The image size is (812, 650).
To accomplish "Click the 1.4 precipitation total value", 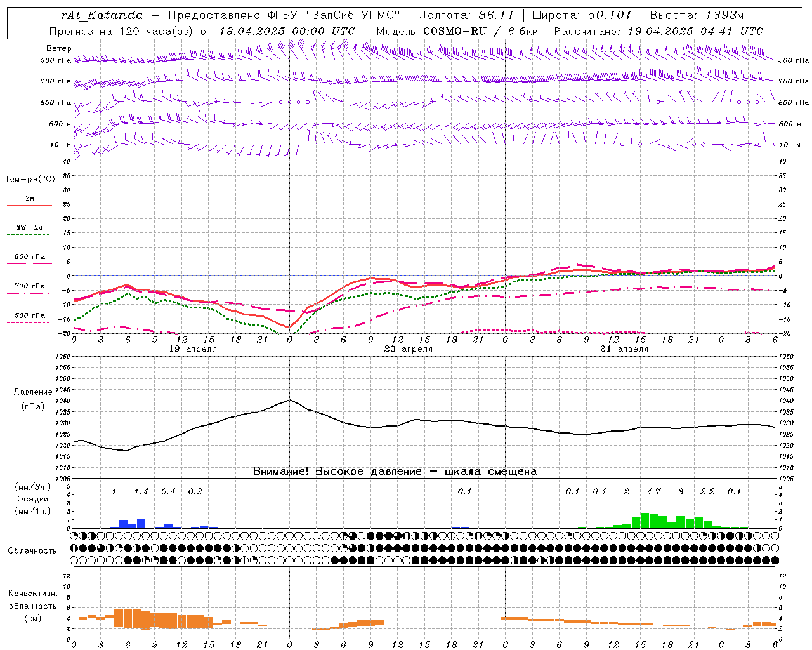I will (x=141, y=491).
